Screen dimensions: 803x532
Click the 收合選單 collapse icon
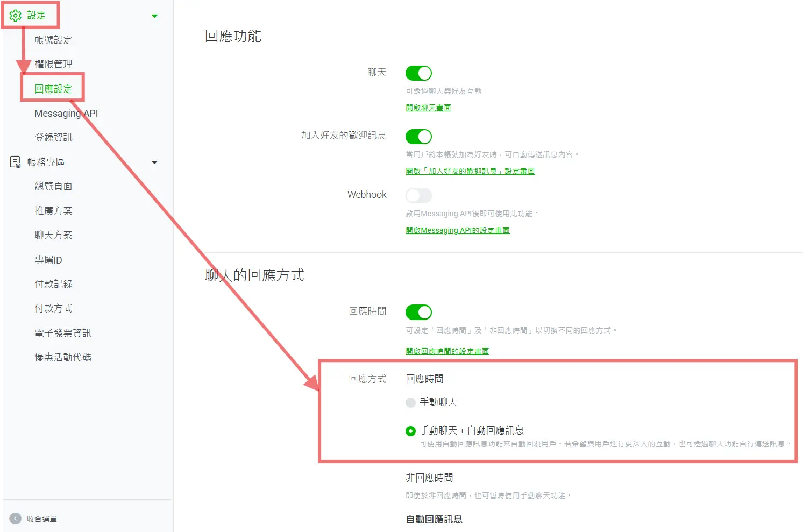coord(16,519)
